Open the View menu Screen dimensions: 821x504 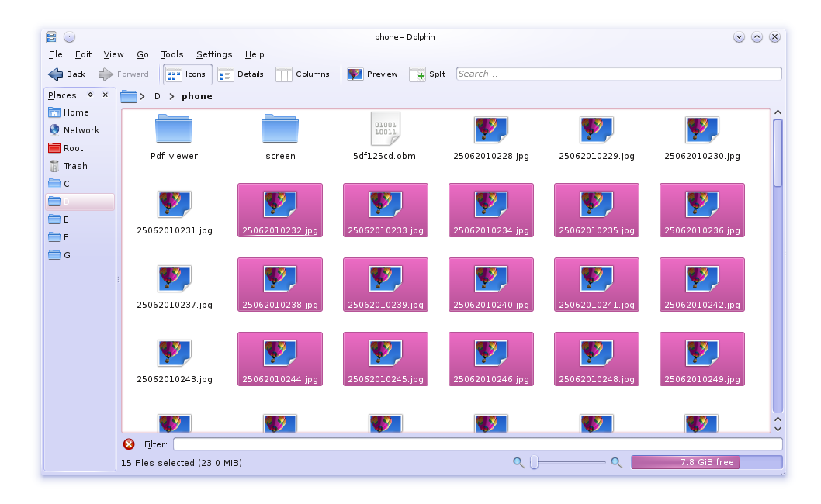coord(113,54)
